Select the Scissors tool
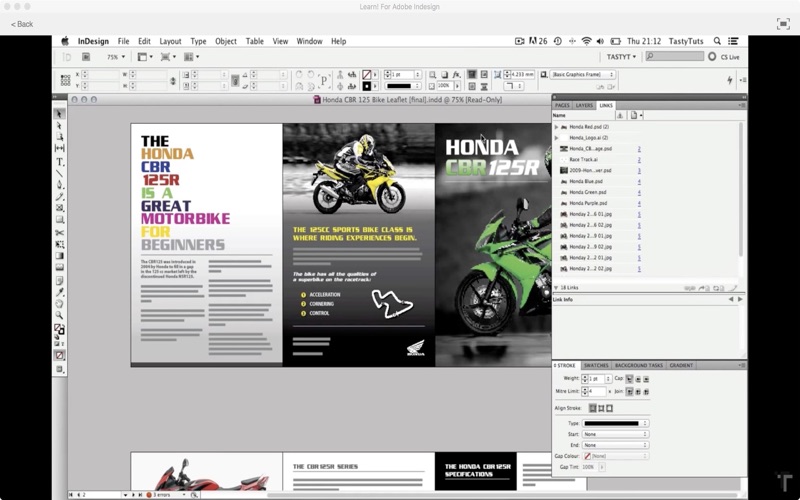 59,233
